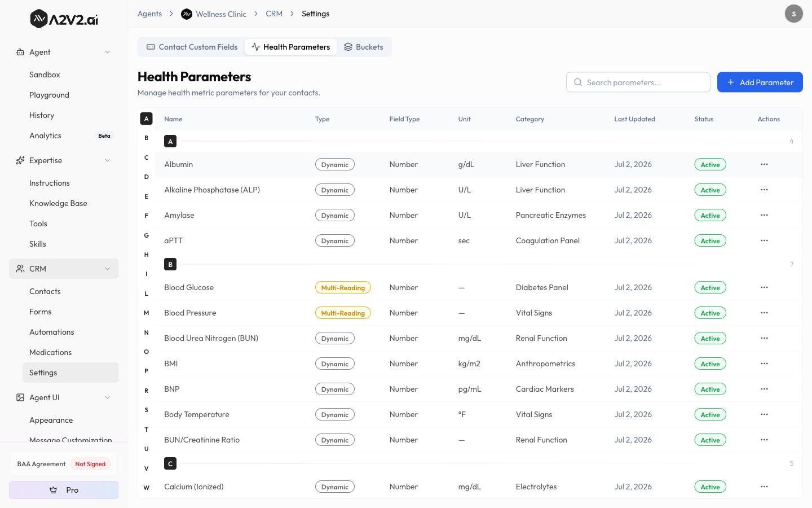Image resolution: width=812 pixels, height=508 pixels.
Task: Open actions menu for BMI row
Action: [764, 364]
